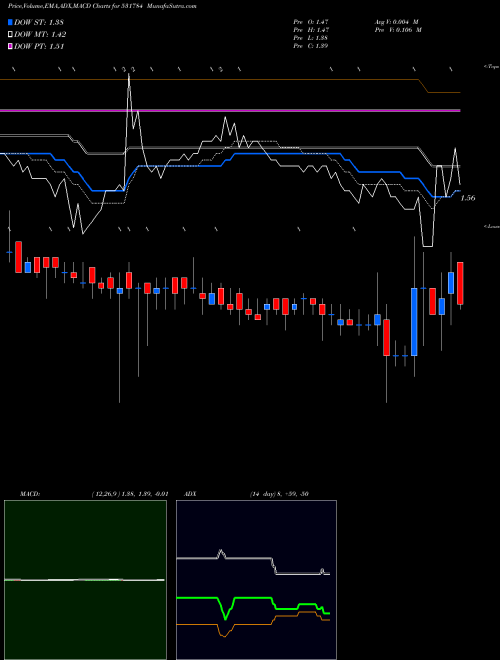This screenshot has height=660, width=500.
Task: Click the '<Lows' marker label
Action: pos(491,226)
